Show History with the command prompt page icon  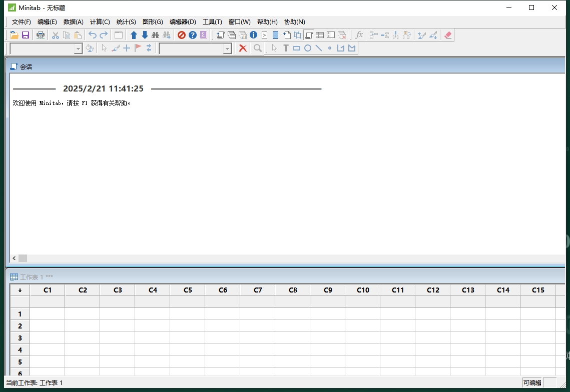265,35
